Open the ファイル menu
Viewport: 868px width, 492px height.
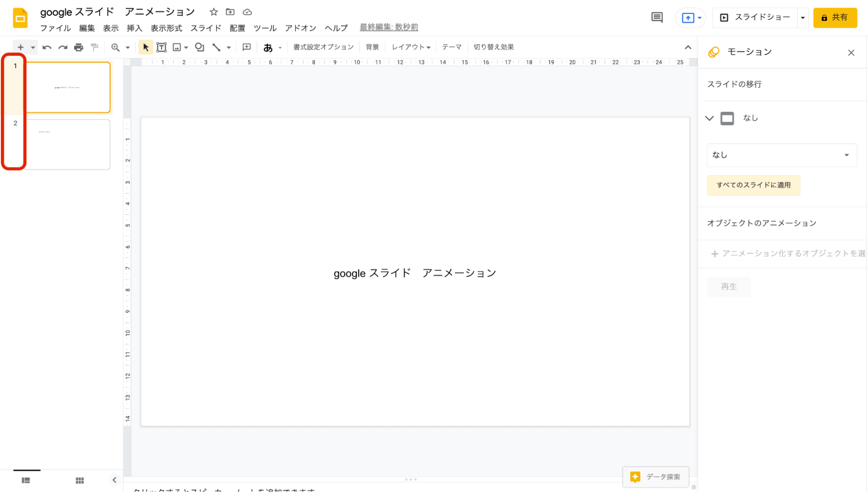(56, 28)
